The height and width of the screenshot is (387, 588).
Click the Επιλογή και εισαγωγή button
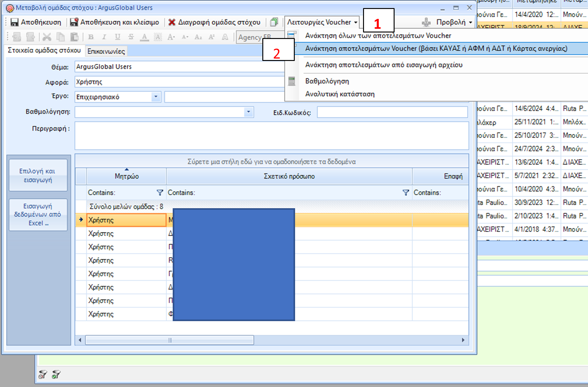pos(38,175)
